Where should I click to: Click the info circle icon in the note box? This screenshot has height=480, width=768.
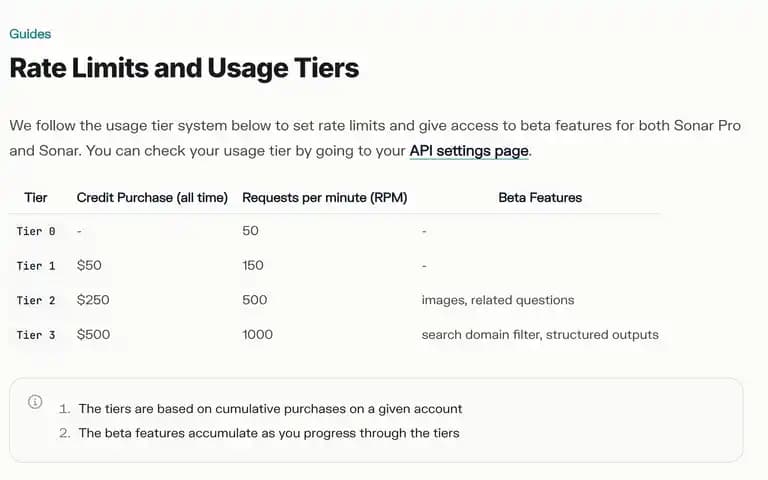(35, 402)
